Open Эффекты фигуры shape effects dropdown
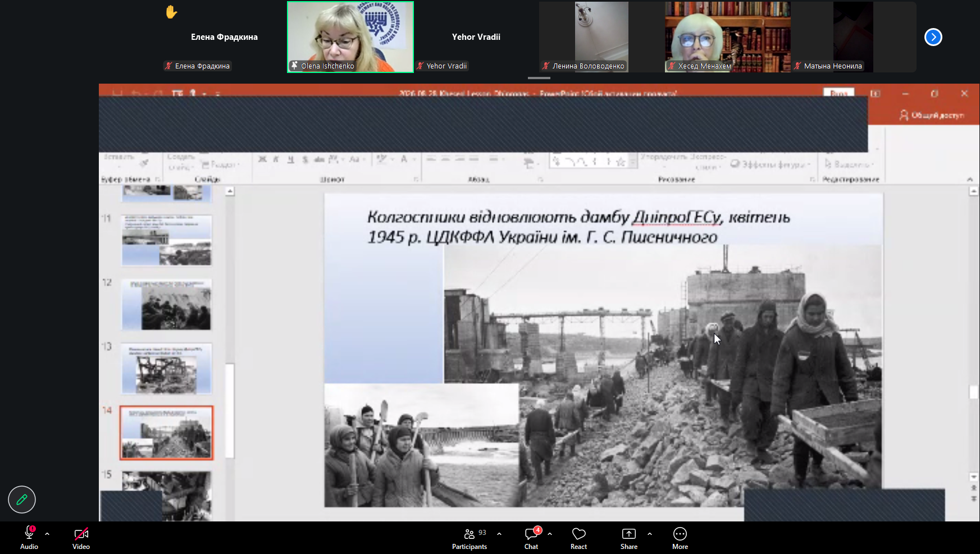 point(771,164)
